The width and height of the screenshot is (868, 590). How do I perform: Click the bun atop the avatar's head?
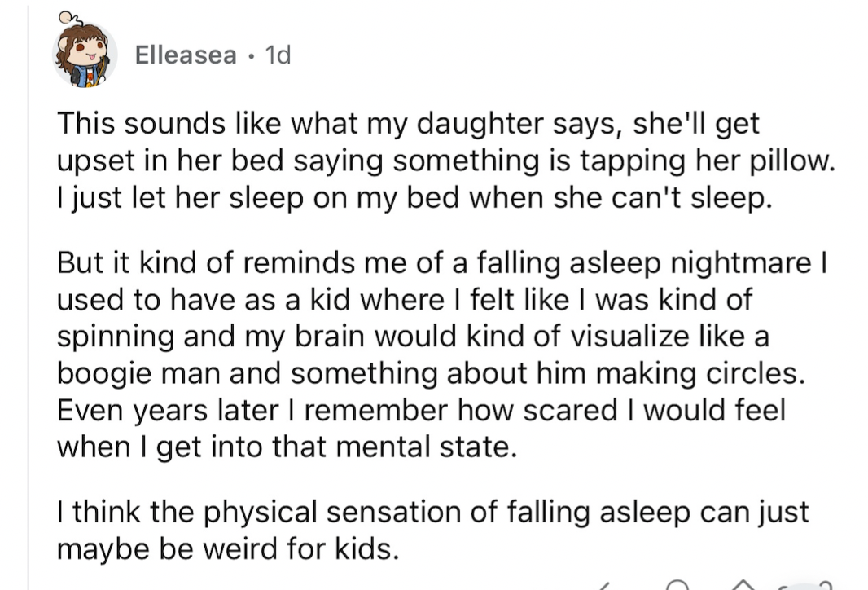tap(67, 18)
